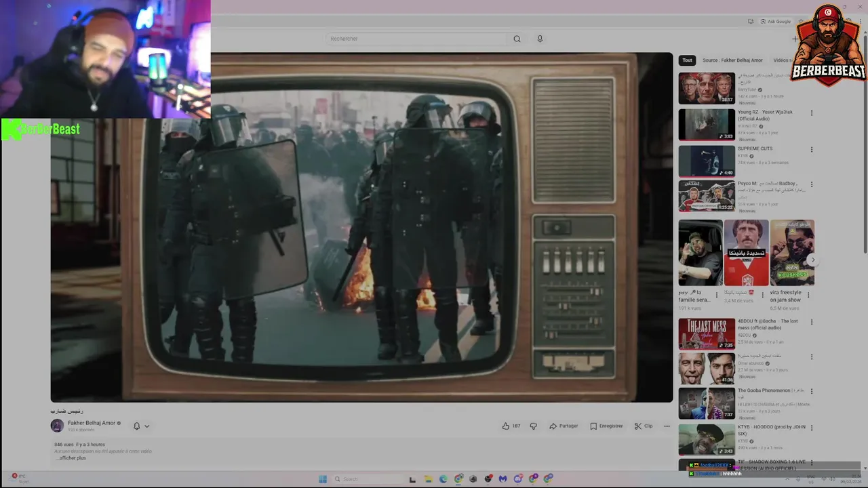Dislike the video with thumbs down
The image size is (868, 488).
click(x=533, y=426)
